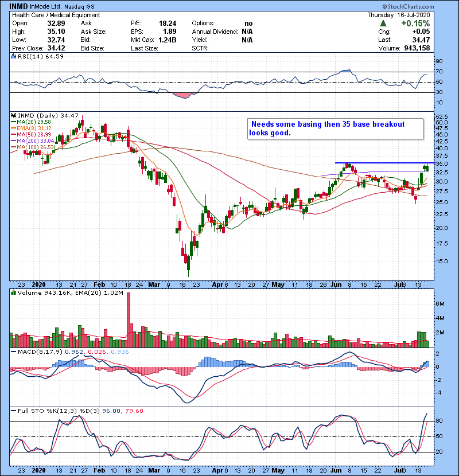This screenshot has width=459, height=476.
Task: Click the 90 level on RSI axis
Action: (x=439, y=61)
